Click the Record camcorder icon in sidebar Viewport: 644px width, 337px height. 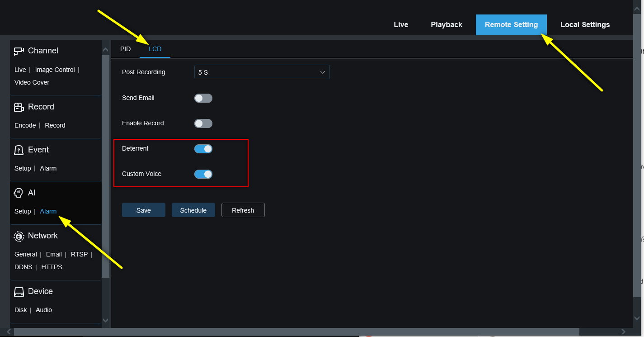pos(19,107)
